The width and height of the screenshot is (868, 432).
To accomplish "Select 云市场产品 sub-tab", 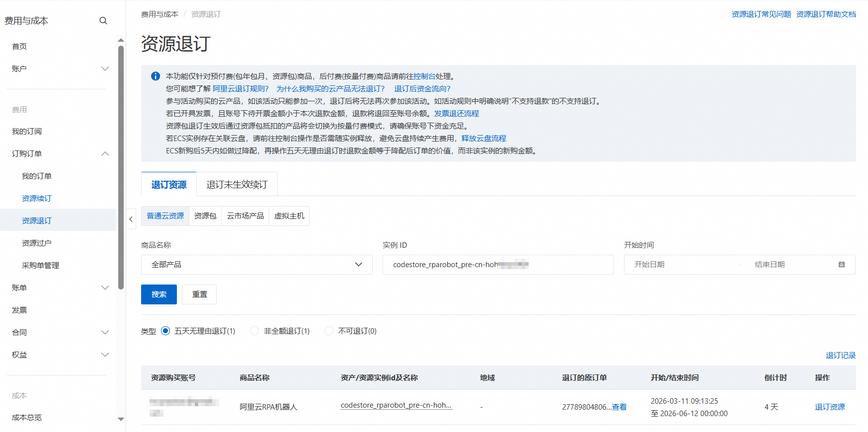I will pyautogui.click(x=245, y=216).
